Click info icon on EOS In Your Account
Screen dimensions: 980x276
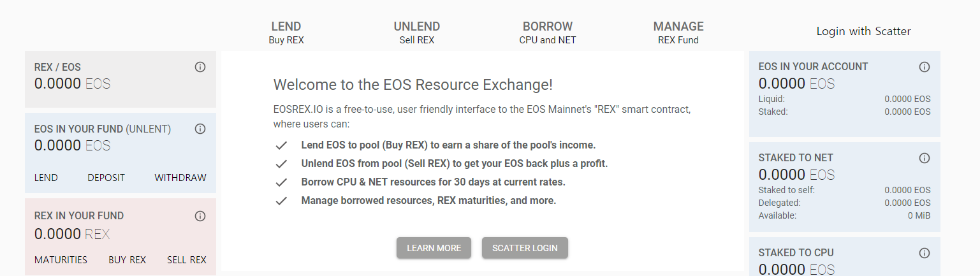pos(925,67)
